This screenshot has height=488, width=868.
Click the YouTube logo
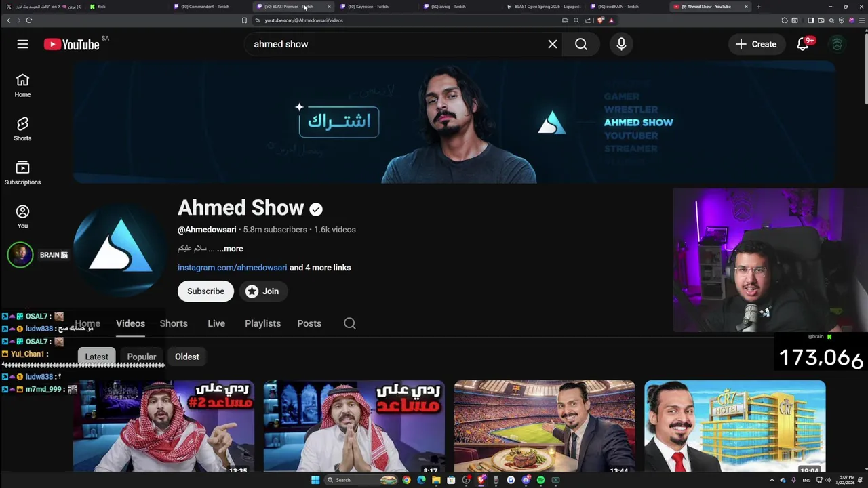coord(71,44)
